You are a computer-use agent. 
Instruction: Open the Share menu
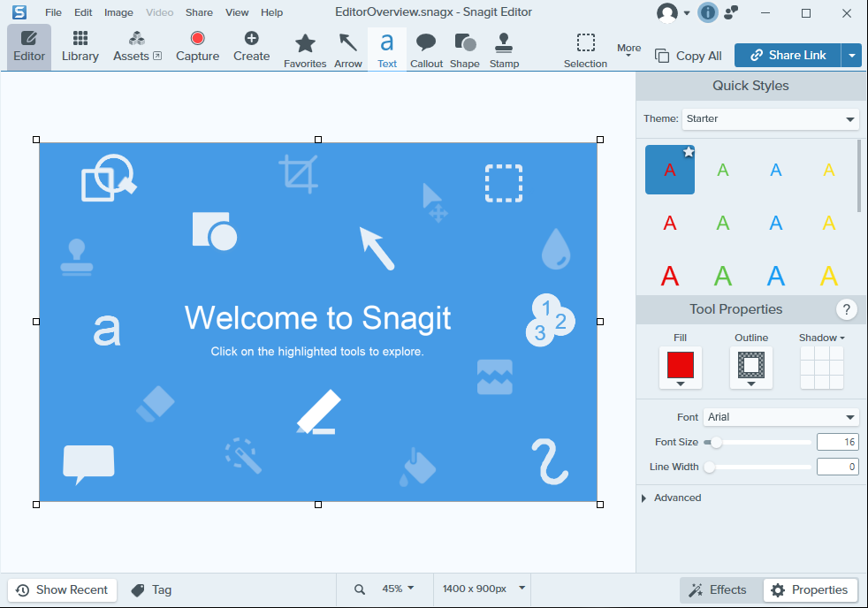199,12
